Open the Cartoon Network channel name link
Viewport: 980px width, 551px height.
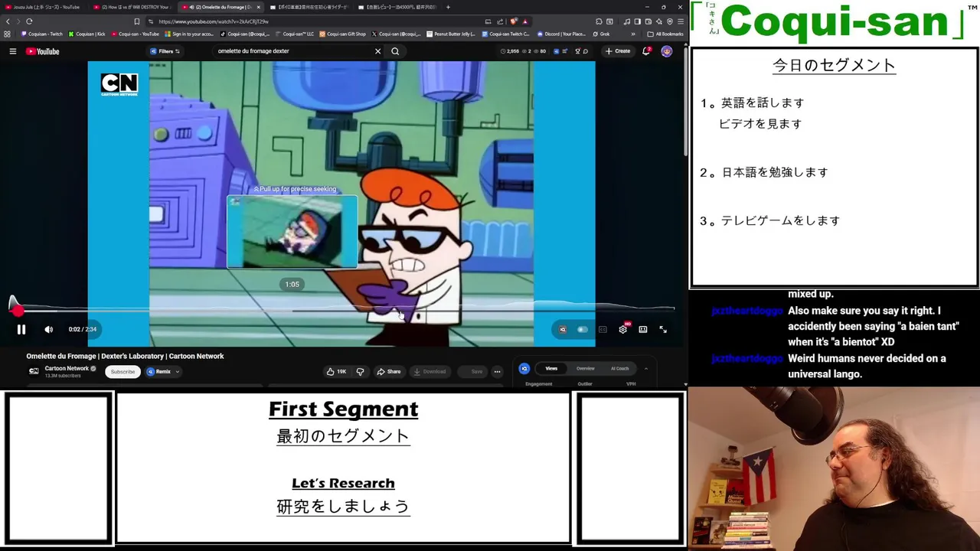pos(67,368)
